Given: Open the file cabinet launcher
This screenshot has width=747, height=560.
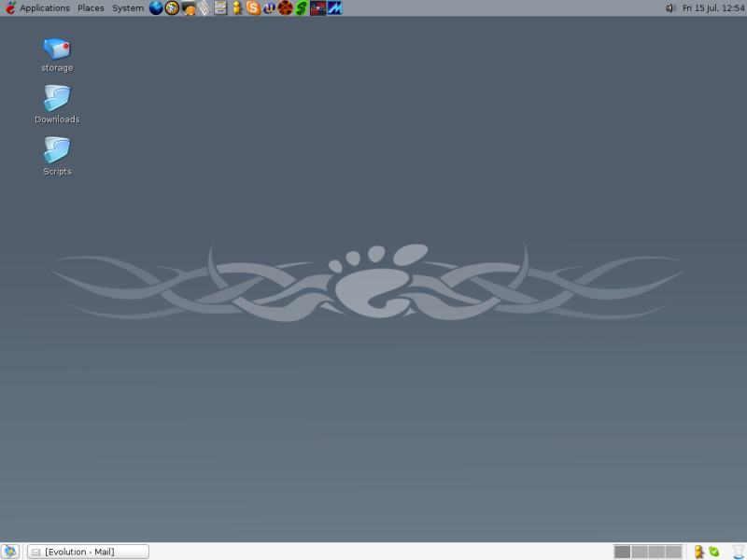Looking at the screenshot, I should tap(220, 8).
